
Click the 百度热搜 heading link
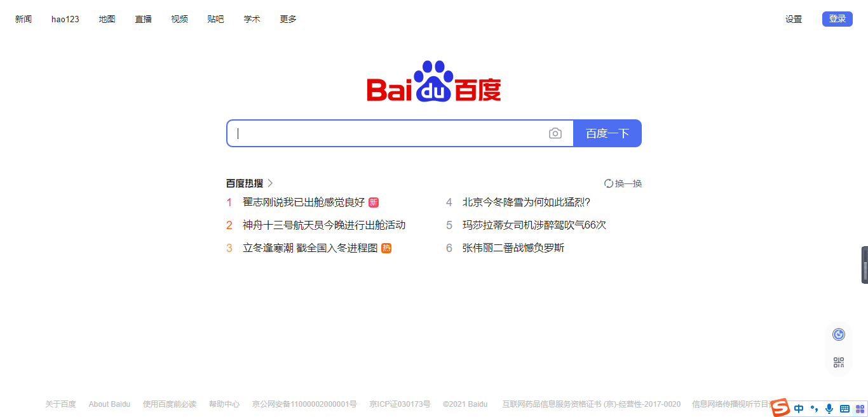(x=245, y=183)
